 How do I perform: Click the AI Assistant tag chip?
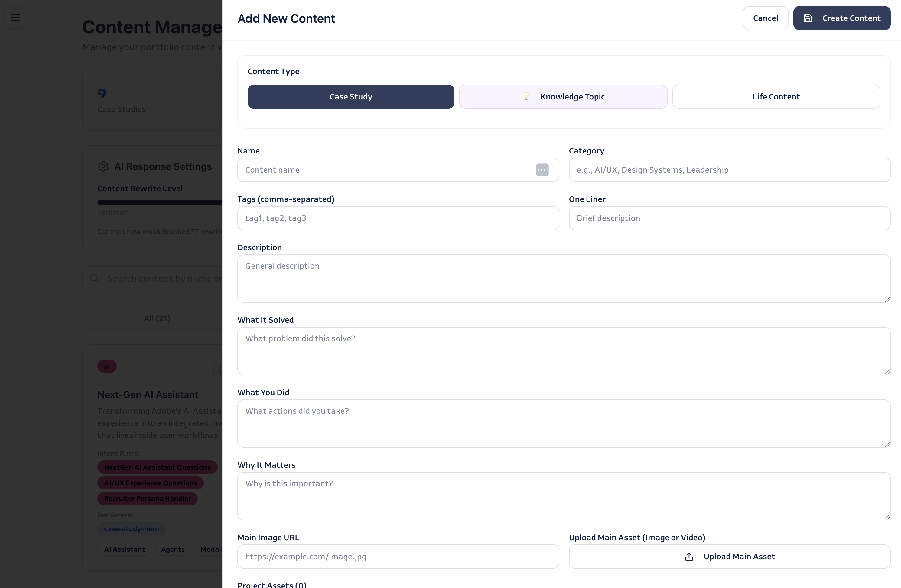coord(124,549)
